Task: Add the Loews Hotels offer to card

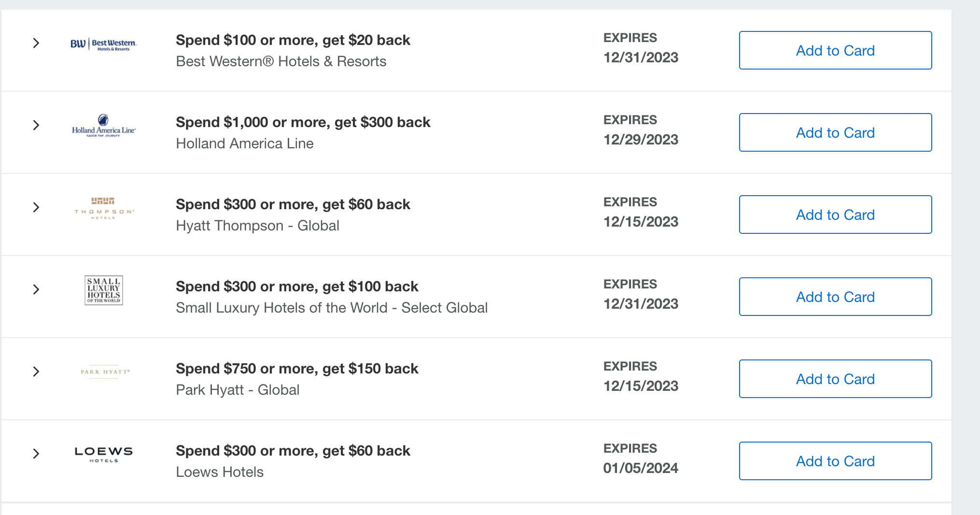Action: coord(835,461)
